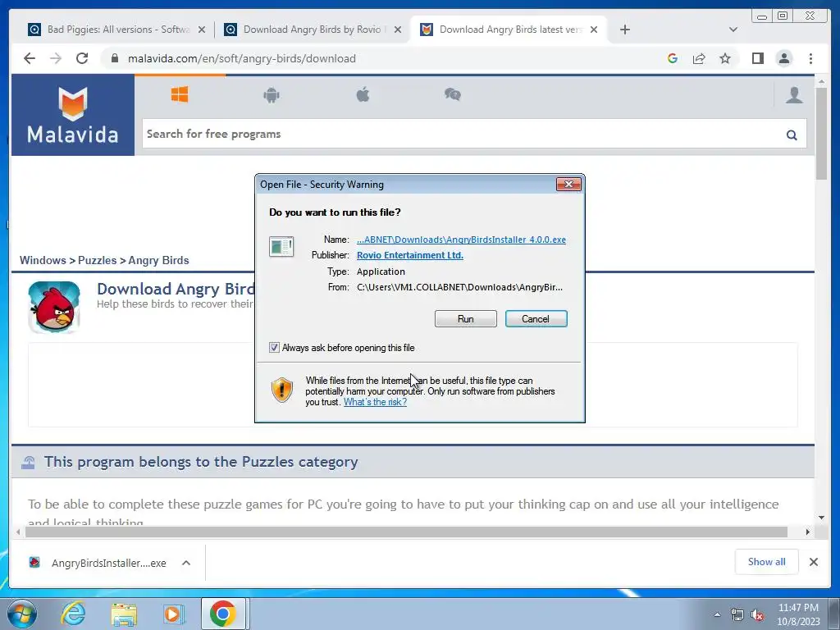Click the Malavida logo
The width and height of the screenshot is (840, 630).
point(73,115)
